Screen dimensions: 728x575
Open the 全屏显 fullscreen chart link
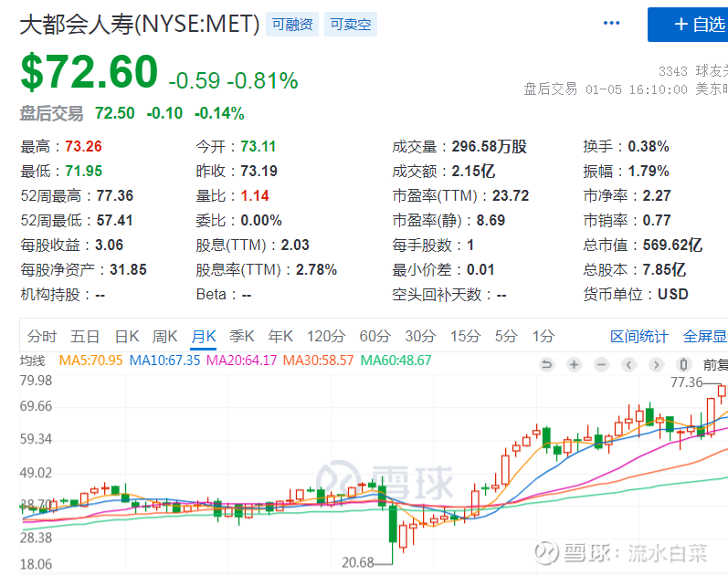click(x=705, y=337)
